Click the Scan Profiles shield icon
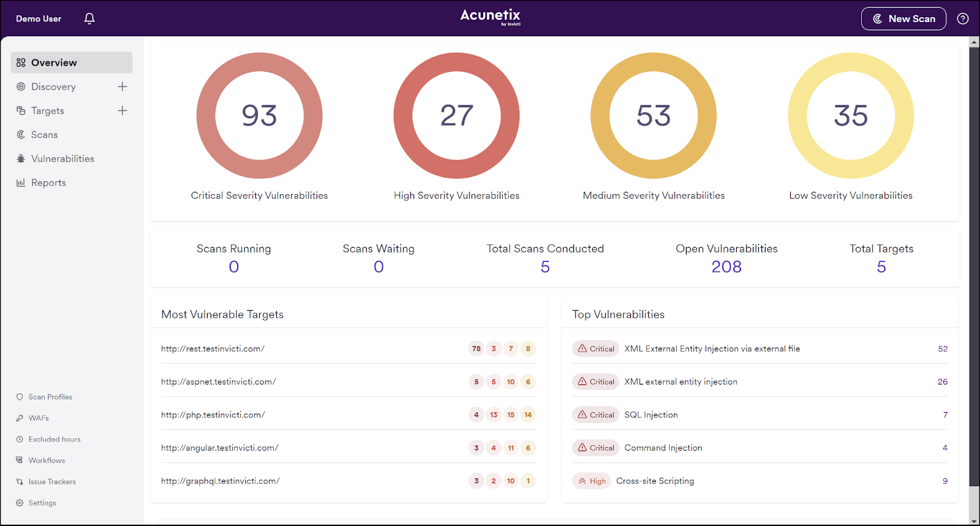Screen dimensions: 980x526 pyautogui.click(x=20, y=397)
